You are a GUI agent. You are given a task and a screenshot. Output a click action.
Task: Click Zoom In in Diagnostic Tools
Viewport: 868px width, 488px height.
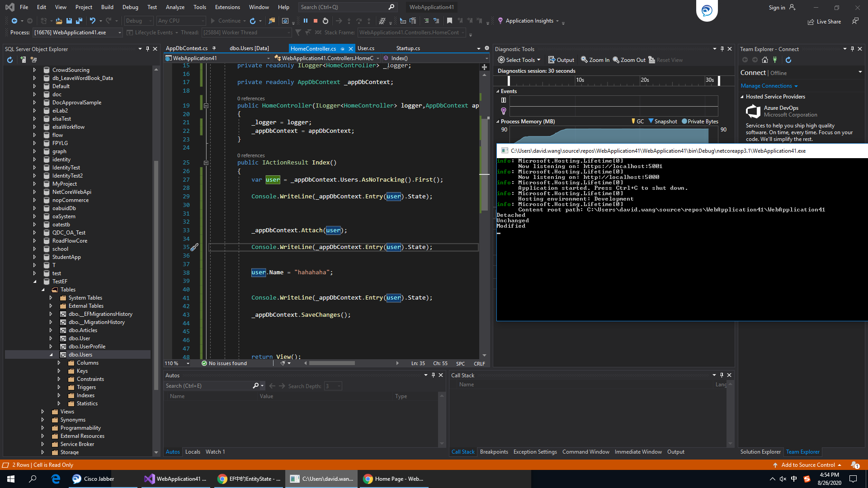coord(595,60)
